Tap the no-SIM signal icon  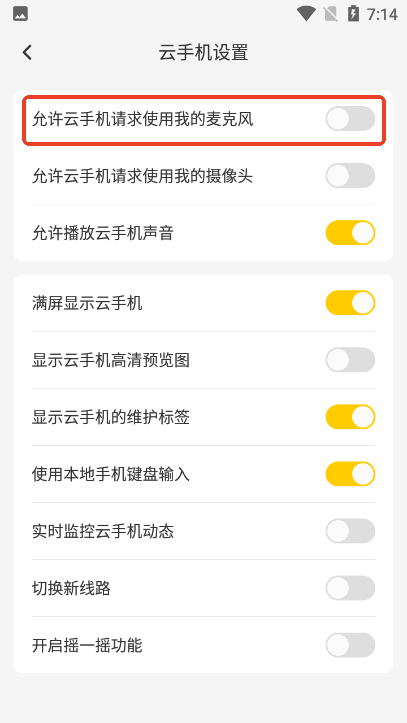point(330,14)
